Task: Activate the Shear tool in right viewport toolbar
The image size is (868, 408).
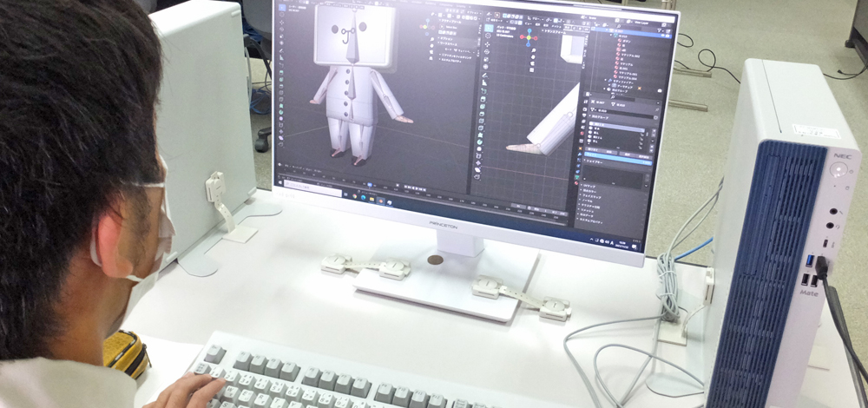Action: 478,169
